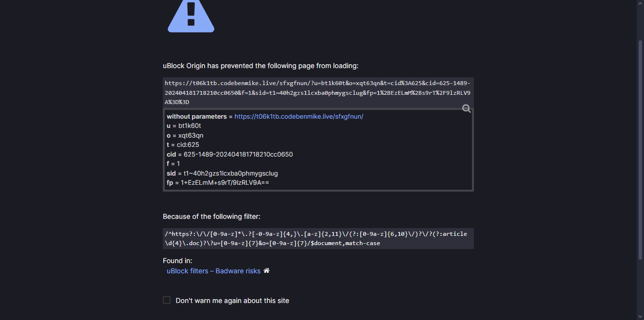Viewport: 644px width, 320px height.
Task: Collapse URL details with the magnifier icon
Action: [466, 109]
